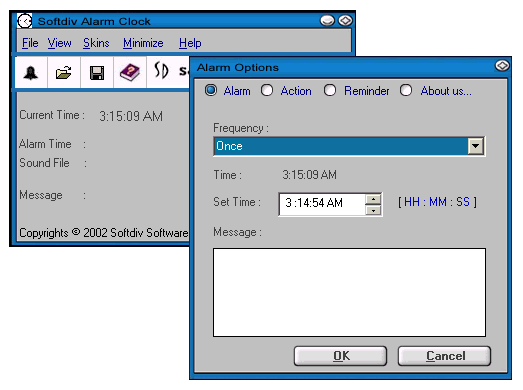Click the Cancel button
The height and width of the screenshot is (390, 523).
[444, 356]
